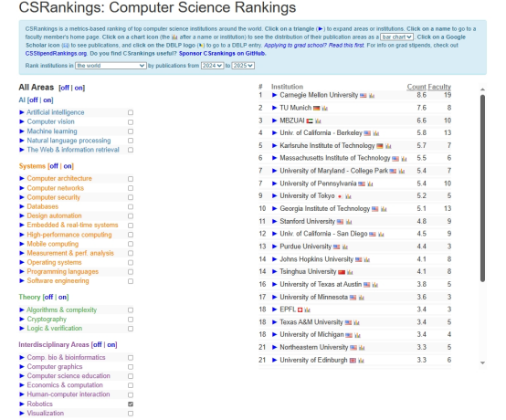Click the University of Tokyo institution name

tap(307, 196)
